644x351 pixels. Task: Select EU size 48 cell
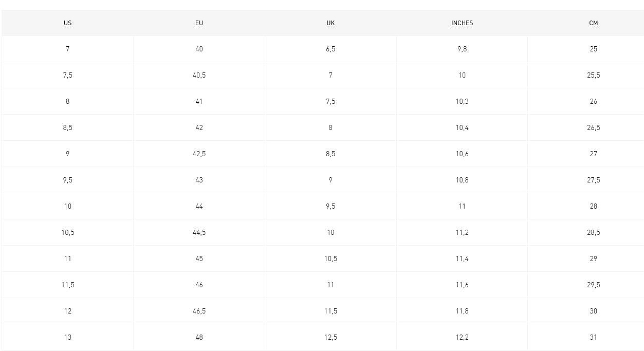199,337
